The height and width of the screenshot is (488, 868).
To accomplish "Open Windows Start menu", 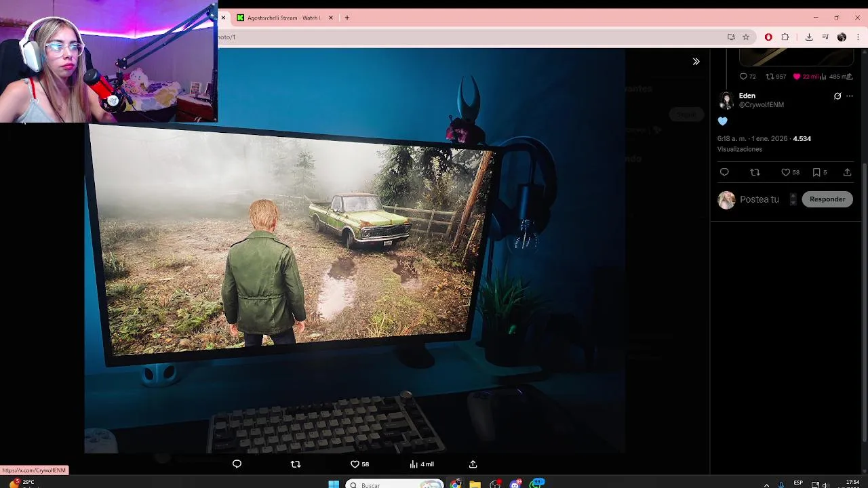I will coord(334,484).
